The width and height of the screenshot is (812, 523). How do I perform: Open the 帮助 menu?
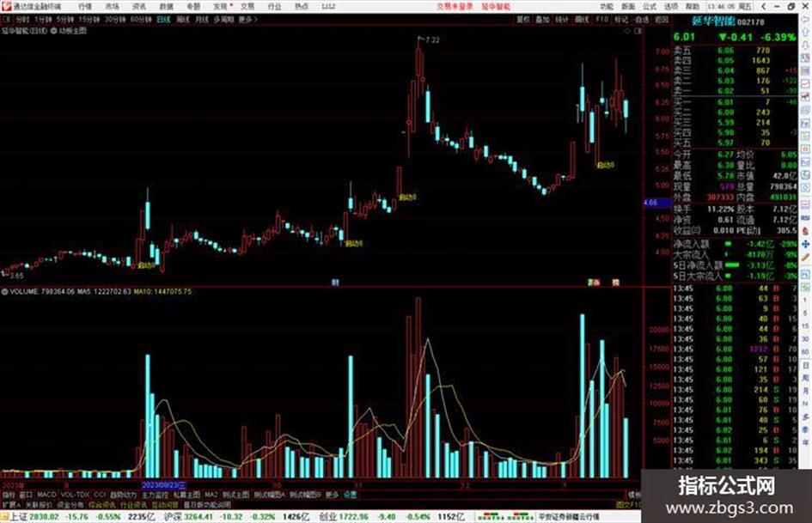693,6
